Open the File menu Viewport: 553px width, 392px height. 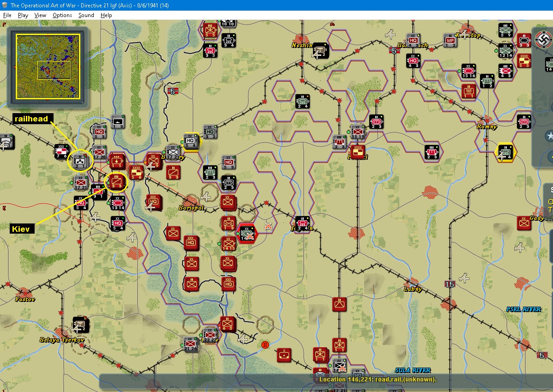(7, 15)
